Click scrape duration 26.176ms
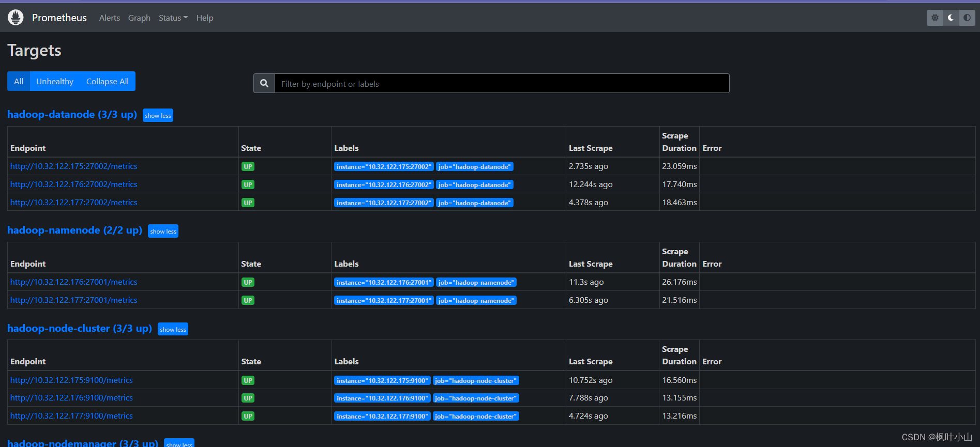 coord(680,282)
